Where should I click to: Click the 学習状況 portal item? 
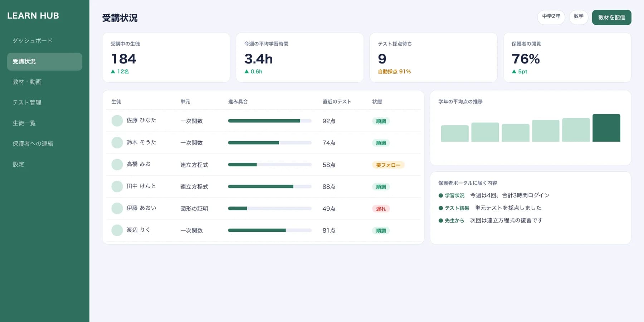[494, 195]
